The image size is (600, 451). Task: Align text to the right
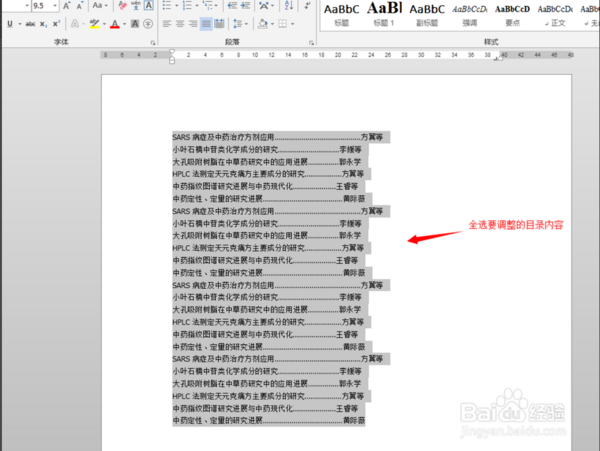pyautogui.click(x=193, y=24)
